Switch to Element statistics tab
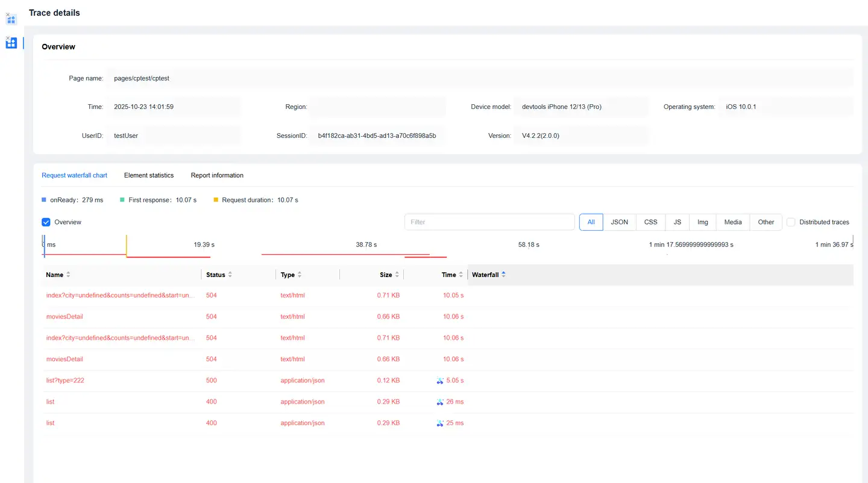The height and width of the screenshot is (483, 868). [149, 175]
